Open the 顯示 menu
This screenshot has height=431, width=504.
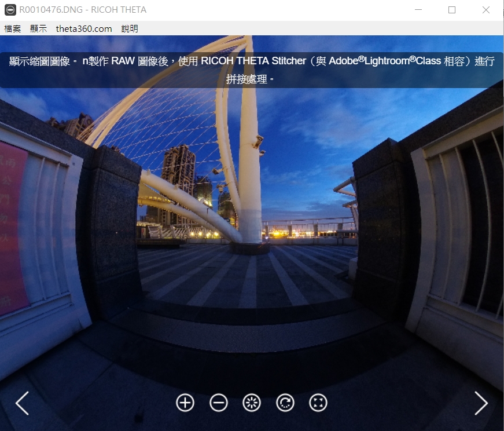[x=38, y=28]
